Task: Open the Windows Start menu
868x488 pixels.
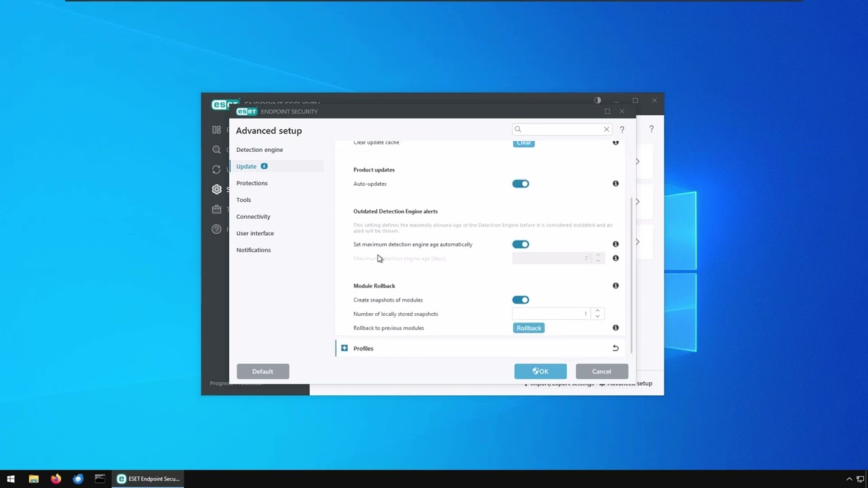Action: pyautogui.click(x=11, y=479)
